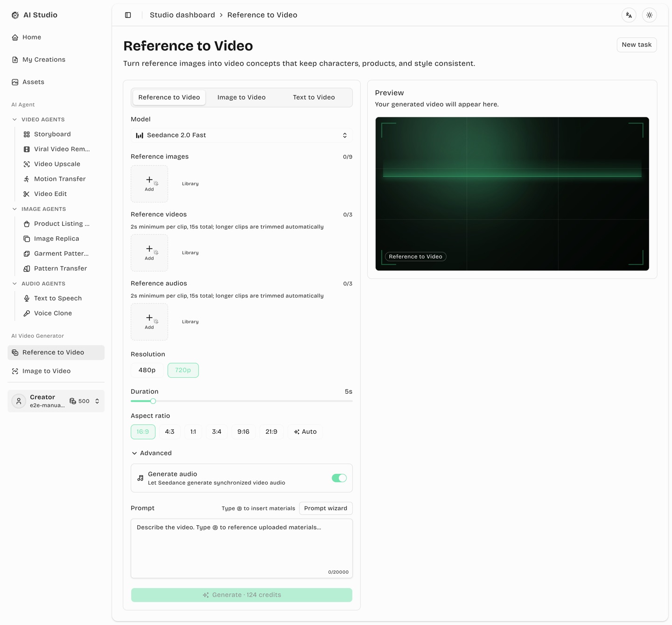Screen dimensions: 672x625
Task: Switch the light/dark theme icon
Action: [650, 15]
